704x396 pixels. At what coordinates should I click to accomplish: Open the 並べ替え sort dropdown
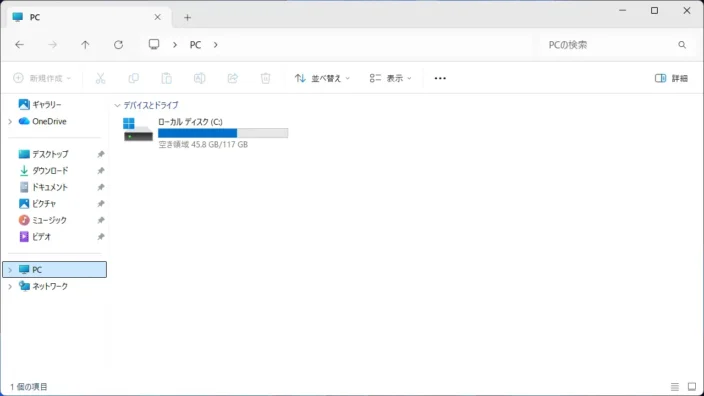pos(322,78)
